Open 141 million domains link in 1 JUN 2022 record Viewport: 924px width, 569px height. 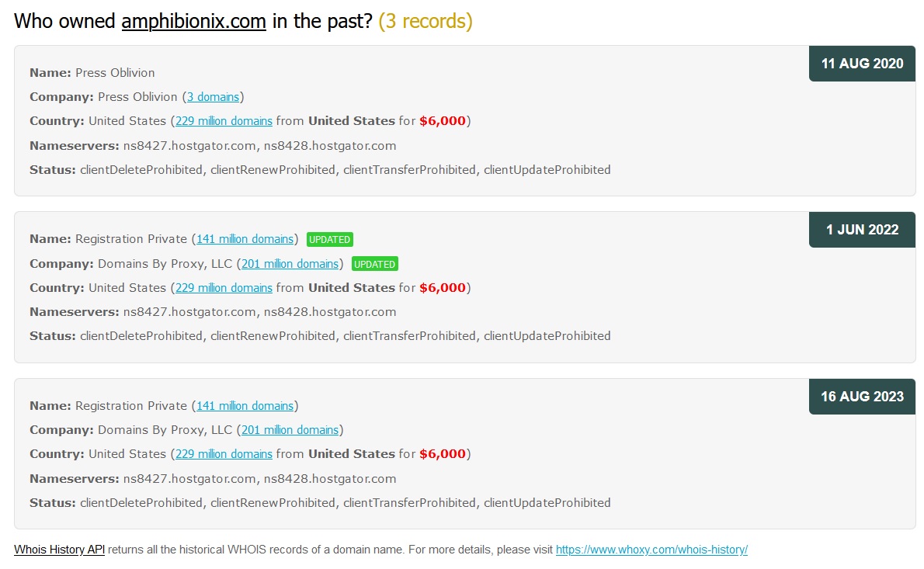245,239
